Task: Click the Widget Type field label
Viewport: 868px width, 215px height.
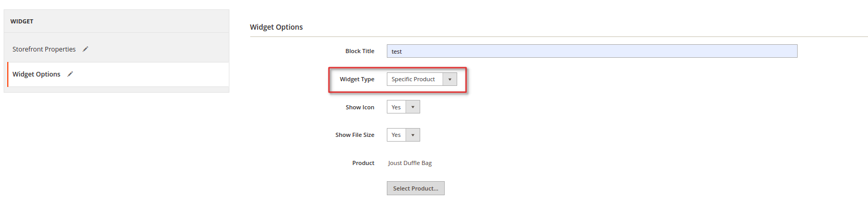Action: 357,79
